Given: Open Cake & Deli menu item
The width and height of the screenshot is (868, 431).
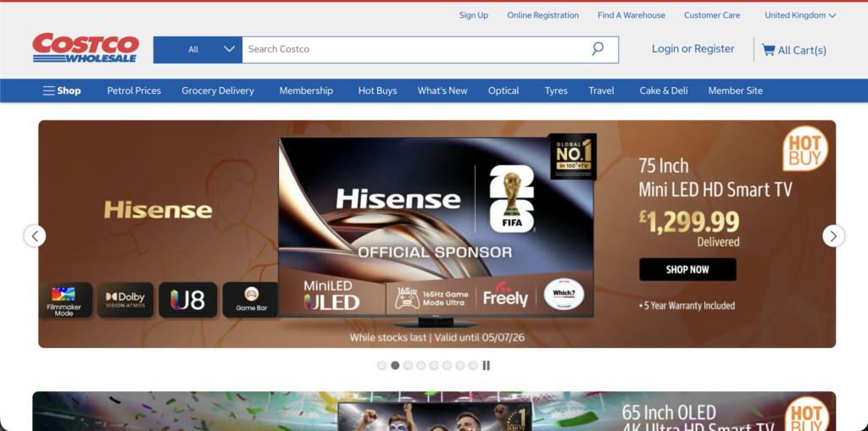Looking at the screenshot, I should 664,91.
